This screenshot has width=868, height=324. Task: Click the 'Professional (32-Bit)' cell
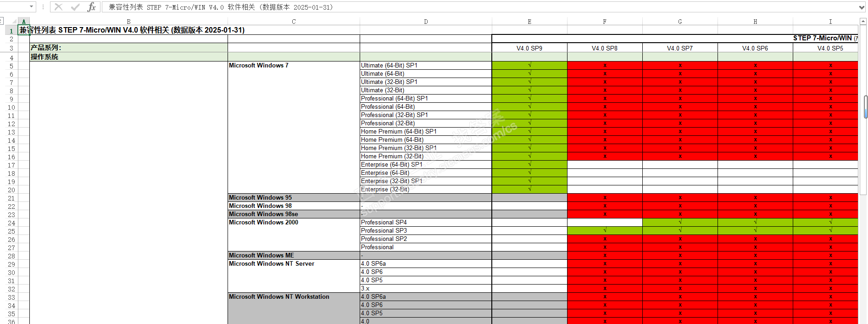pyautogui.click(x=426, y=123)
